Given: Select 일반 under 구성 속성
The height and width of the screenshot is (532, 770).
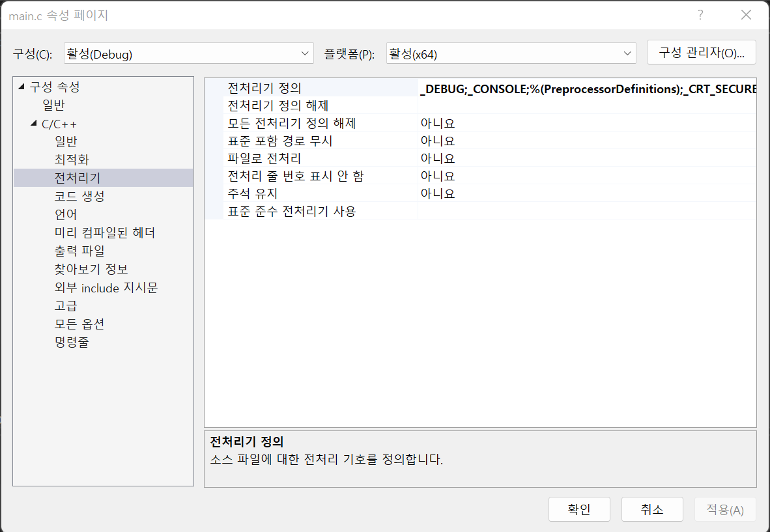Looking at the screenshot, I should pos(53,105).
